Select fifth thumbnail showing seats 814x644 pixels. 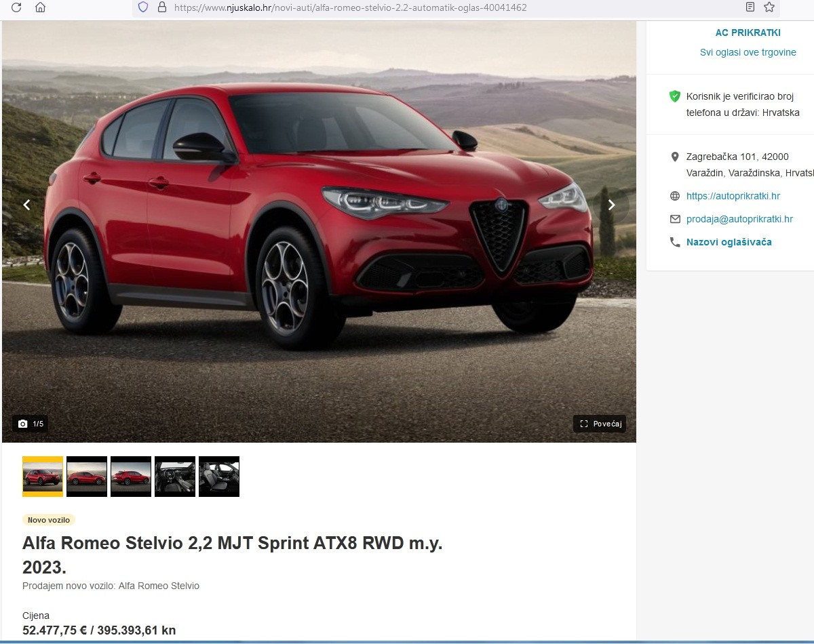(219, 477)
